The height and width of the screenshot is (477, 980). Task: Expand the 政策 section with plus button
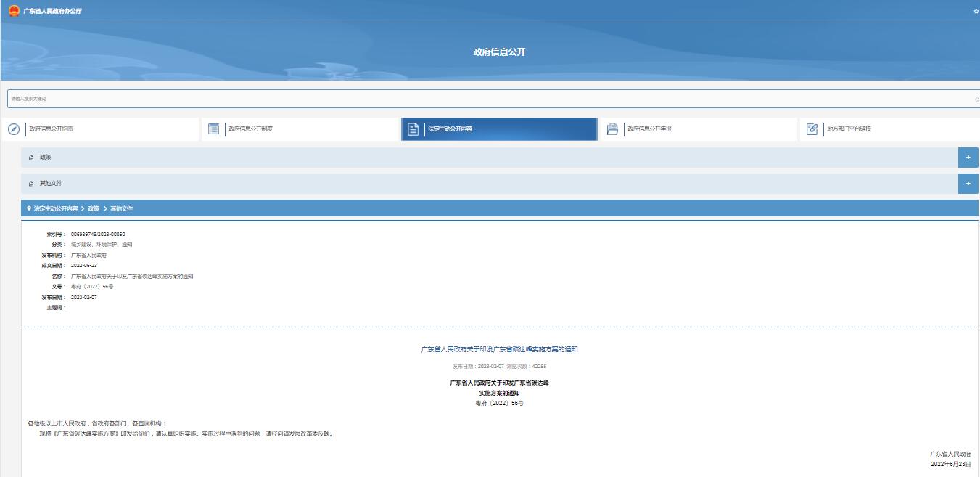click(968, 158)
